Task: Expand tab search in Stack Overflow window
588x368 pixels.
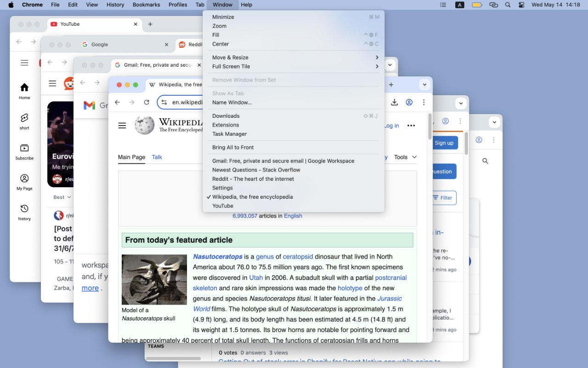Action: pos(461,103)
